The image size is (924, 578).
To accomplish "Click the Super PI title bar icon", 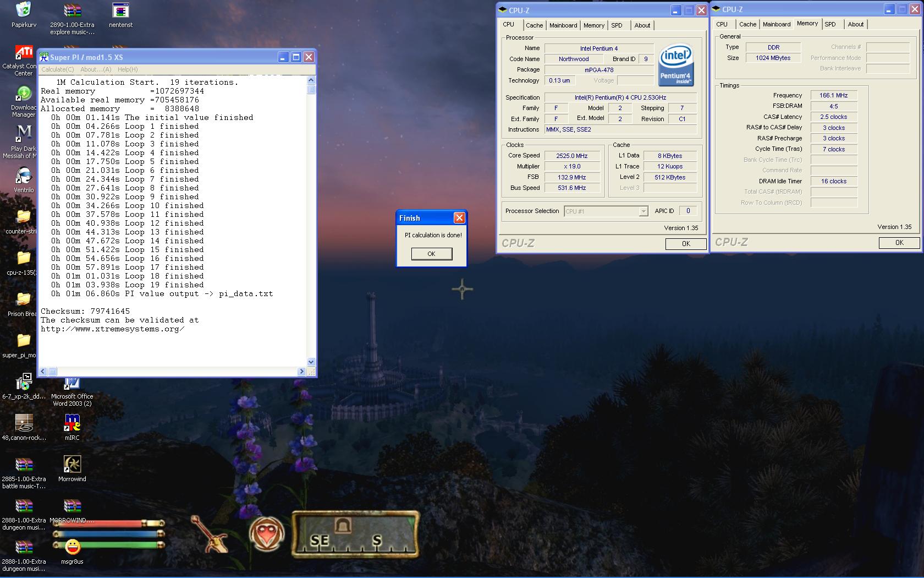I will [43, 57].
